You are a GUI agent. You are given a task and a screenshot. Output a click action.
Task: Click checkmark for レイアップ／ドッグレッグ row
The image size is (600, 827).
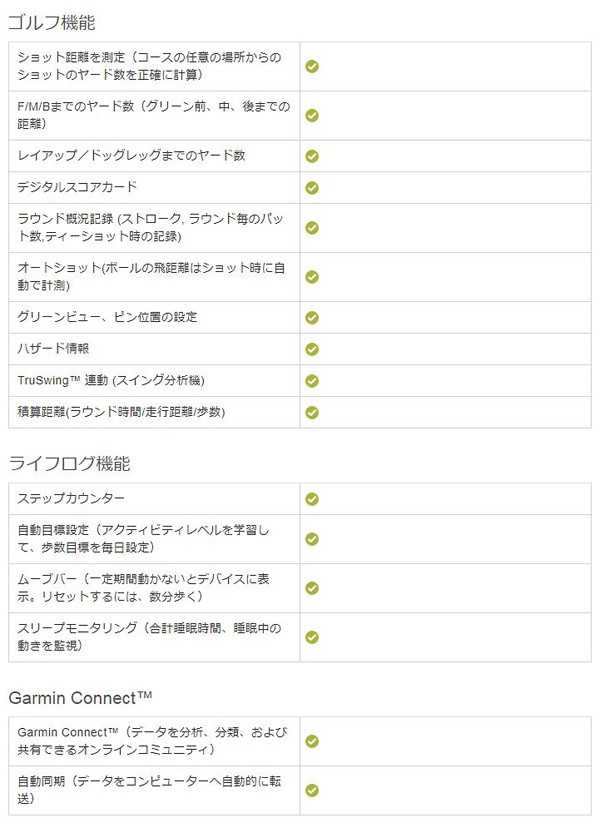tap(312, 156)
